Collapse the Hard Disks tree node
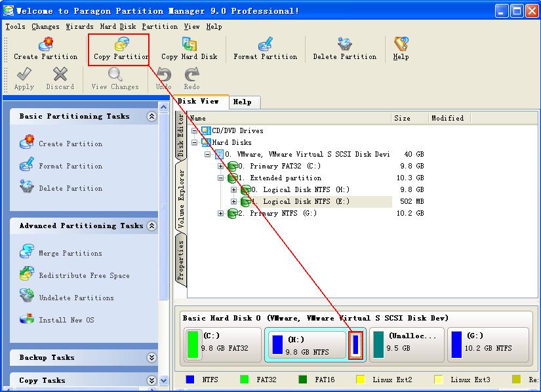Viewport: 541px width, 392px height. (x=195, y=142)
